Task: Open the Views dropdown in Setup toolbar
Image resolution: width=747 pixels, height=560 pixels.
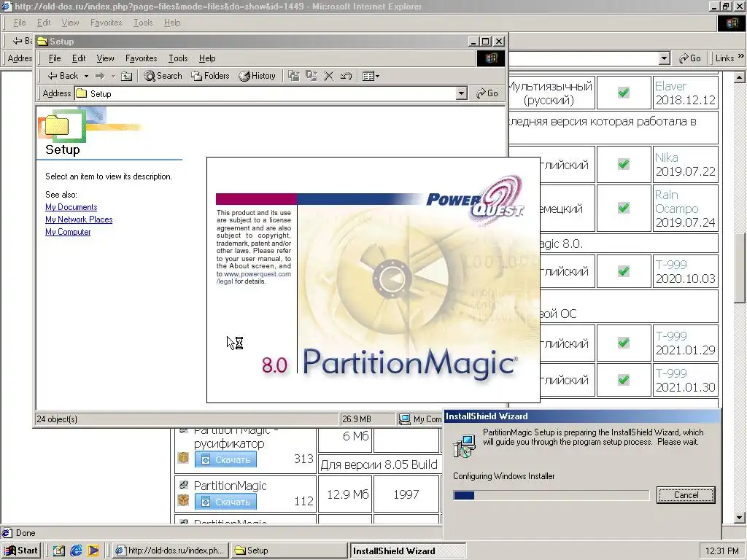Action: (371, 76)
